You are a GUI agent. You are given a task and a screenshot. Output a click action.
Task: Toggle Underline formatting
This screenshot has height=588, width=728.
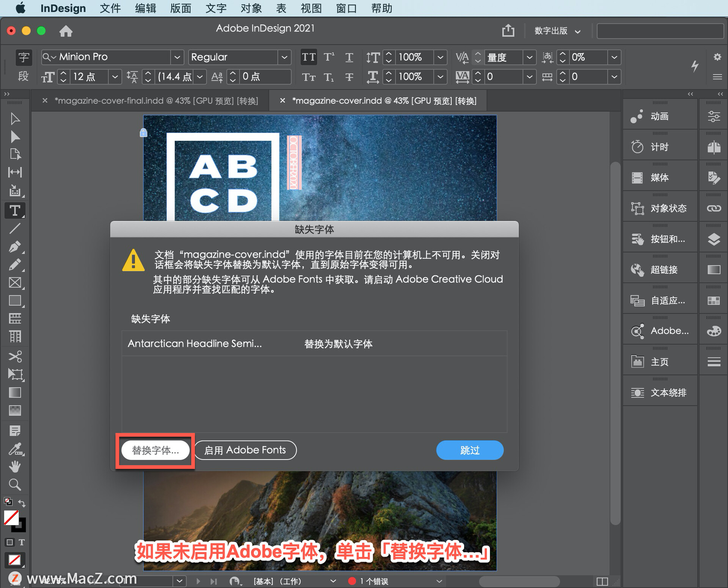tap(349, 57)
